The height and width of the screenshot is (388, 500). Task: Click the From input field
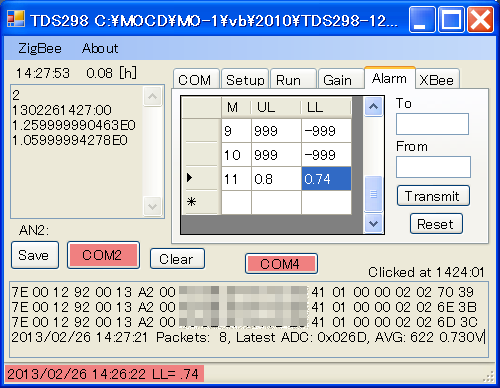pyautogui.click(x=433, y=167)
